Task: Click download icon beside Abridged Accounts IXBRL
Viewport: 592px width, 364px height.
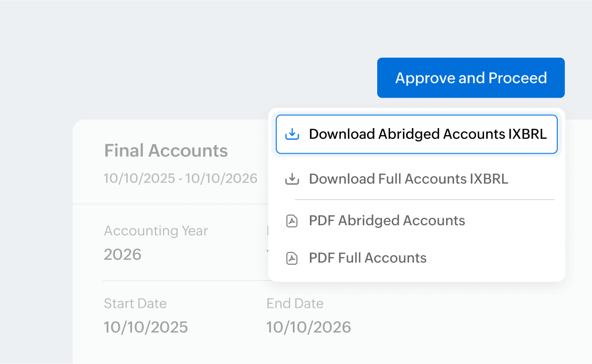Action: pos(292,134)
